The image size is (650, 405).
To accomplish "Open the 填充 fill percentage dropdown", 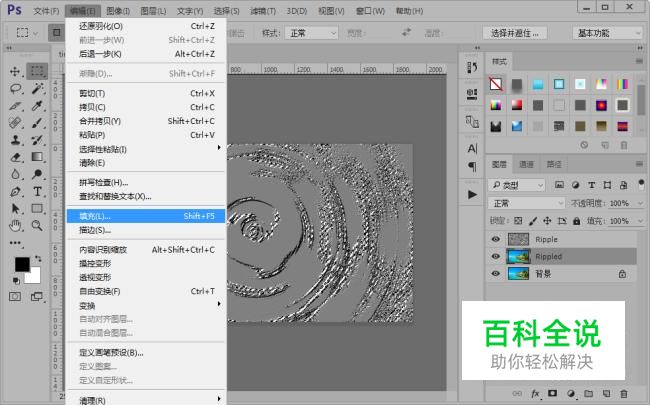I will [640, 221].
